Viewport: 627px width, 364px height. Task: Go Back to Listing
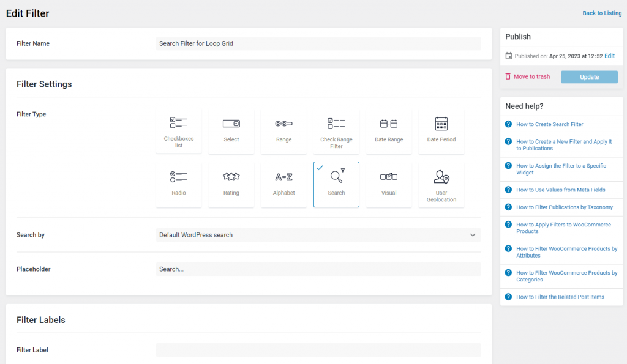point(602,13)
